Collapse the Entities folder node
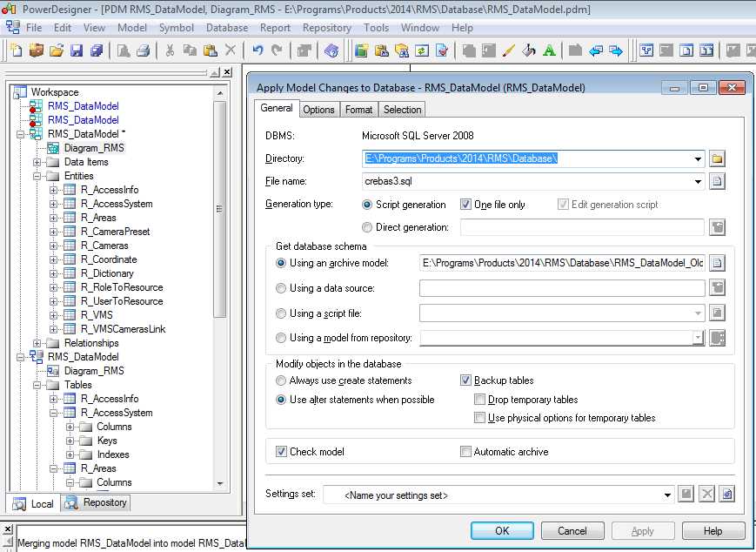This screenshot has width=756, height=552. click(37, 176)
